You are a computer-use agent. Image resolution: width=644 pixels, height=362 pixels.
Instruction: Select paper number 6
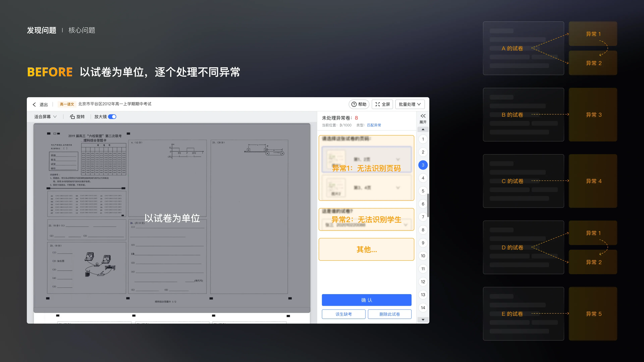pyautogui.click(x=423, y=204)
